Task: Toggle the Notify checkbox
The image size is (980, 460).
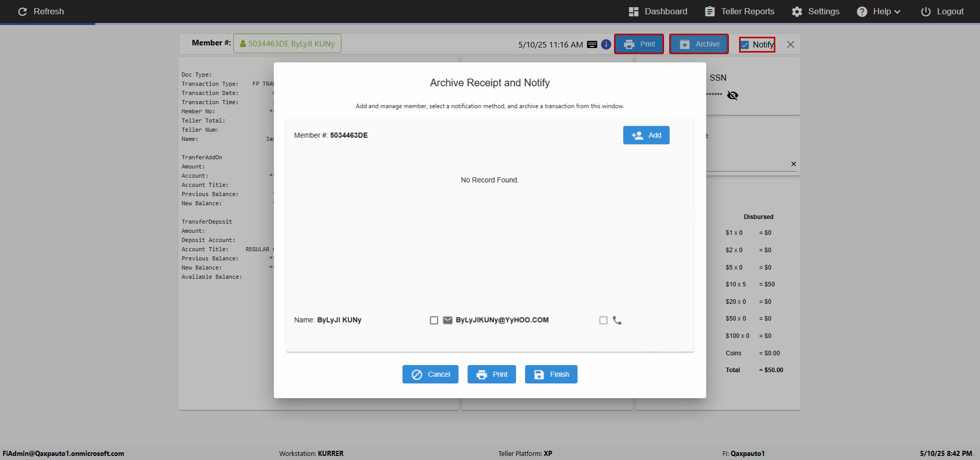Action: coord(745,45)
